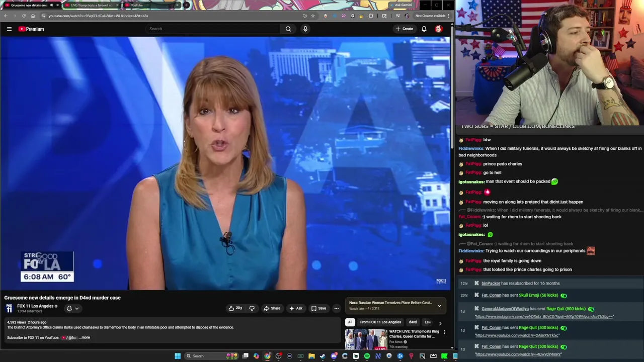This screenshot has height=362, width=644.
Task: Open the Windows Start menu
Action: 178,356
